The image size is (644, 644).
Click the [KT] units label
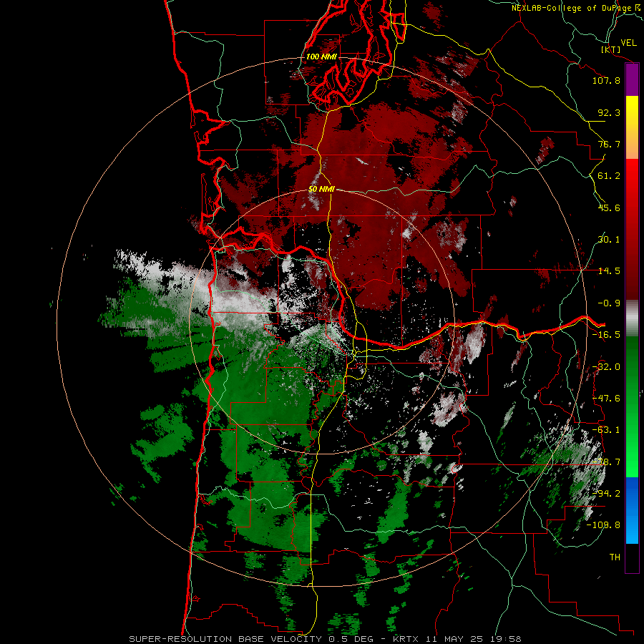(x=611, y=49)
